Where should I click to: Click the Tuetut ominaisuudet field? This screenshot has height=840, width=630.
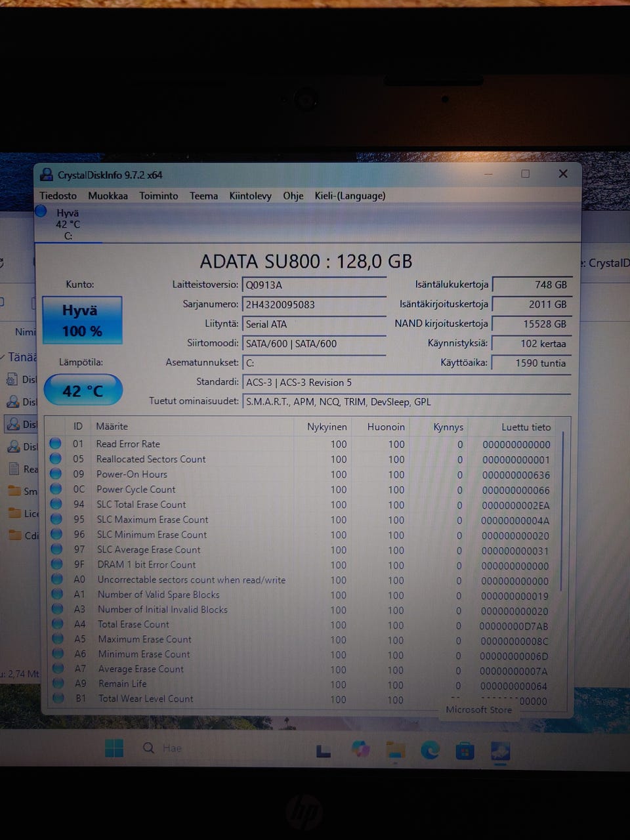click(406, 402)
